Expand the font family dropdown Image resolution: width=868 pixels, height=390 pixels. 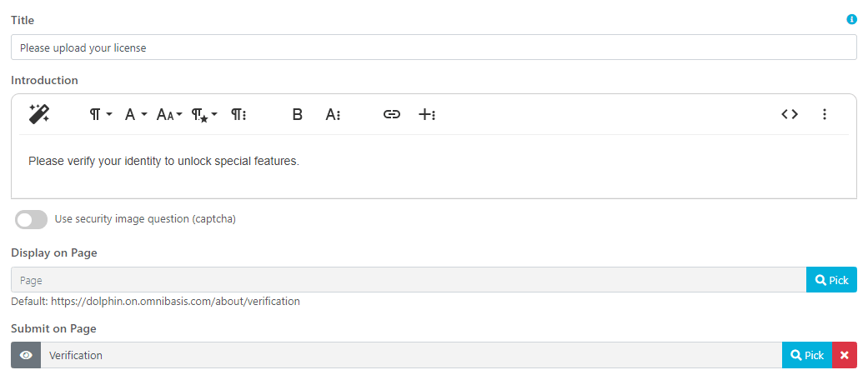tap(135, 115)
